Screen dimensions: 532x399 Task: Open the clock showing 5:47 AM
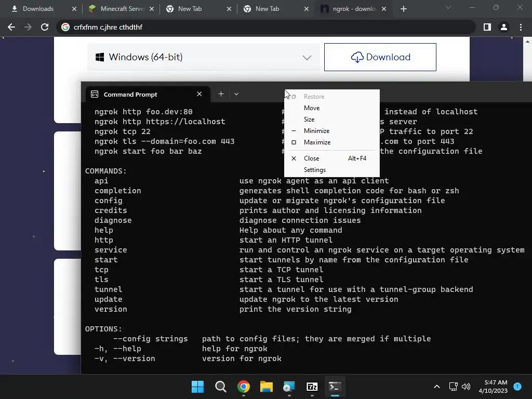click(493, 387)
